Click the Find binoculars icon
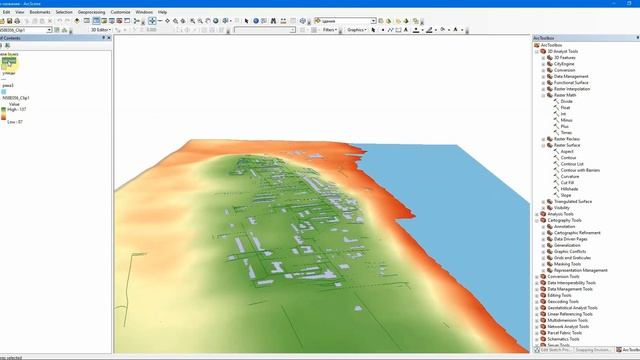The width and height of the screenshot is (640, 360). point(273,21)
